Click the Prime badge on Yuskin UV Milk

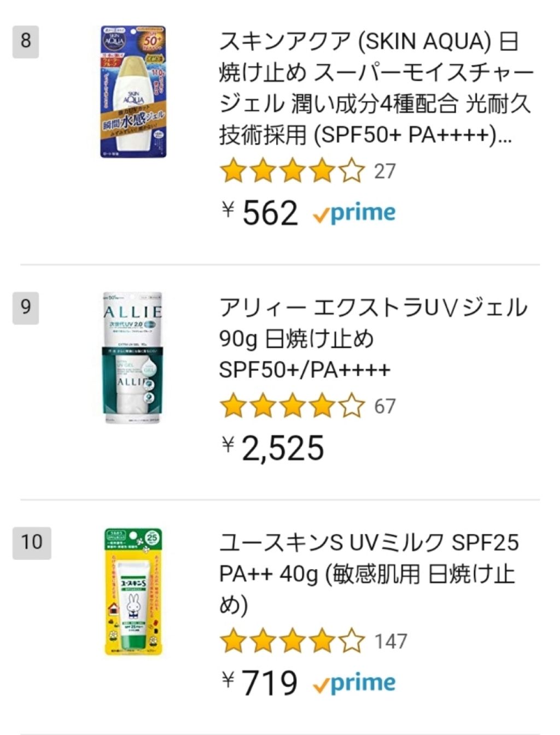click(355, 682)
